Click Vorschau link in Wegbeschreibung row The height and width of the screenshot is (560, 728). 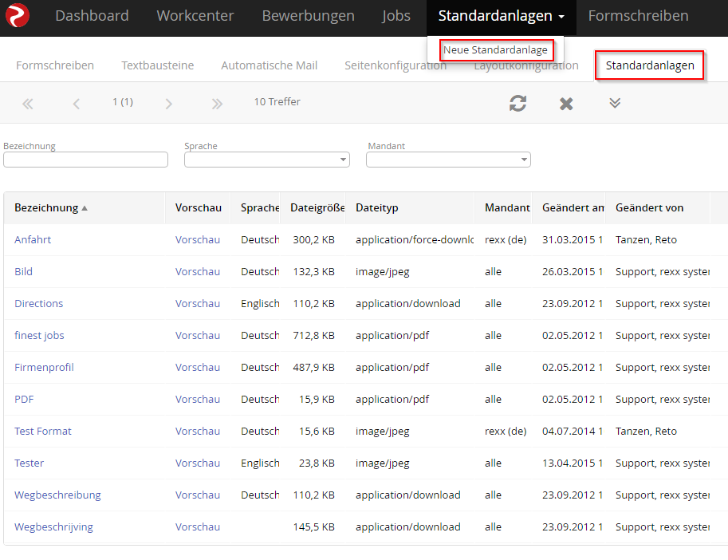coord(197,495)
